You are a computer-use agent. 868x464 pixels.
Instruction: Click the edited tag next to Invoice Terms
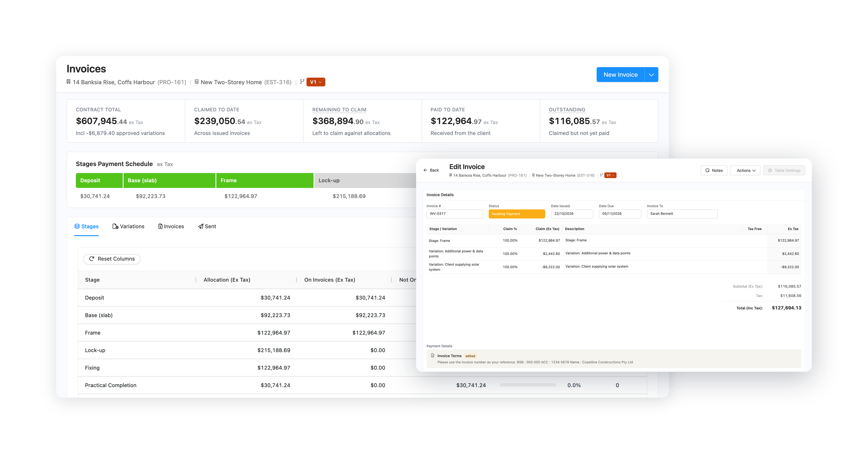470,356
